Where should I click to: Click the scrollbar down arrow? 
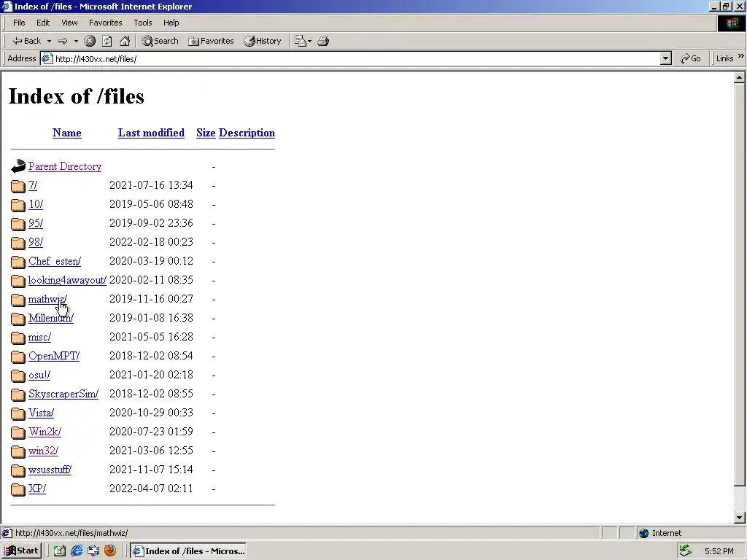pos(740,518)
